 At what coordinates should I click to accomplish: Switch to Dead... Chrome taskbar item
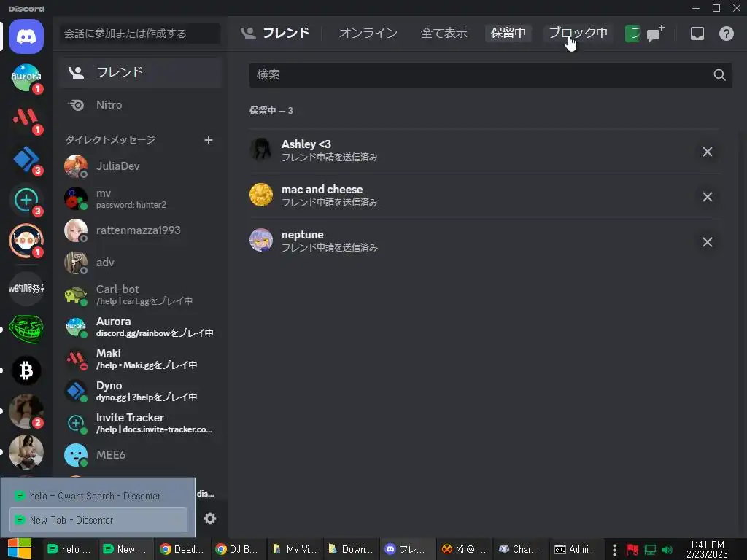(x=182, y=549)
